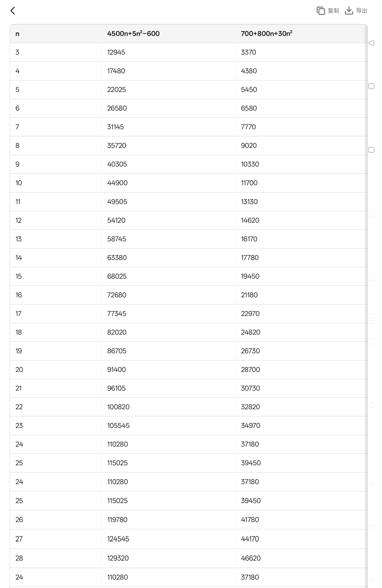Screen dimensions: 382x588
Task: Click the cell showing 91400
Action: click(x=117, y=370)
